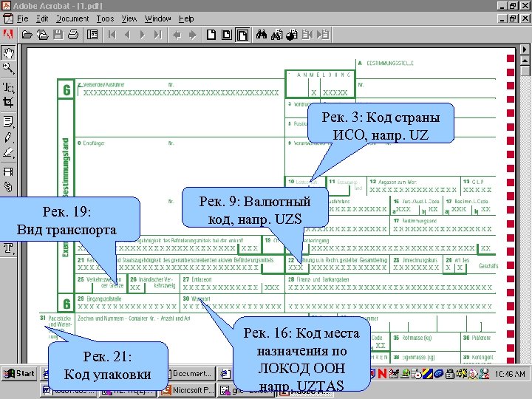This screenshot has height=399, width=532.
Task: Open the Help menu
Action: pyautogui.click(x=186, y=18)
